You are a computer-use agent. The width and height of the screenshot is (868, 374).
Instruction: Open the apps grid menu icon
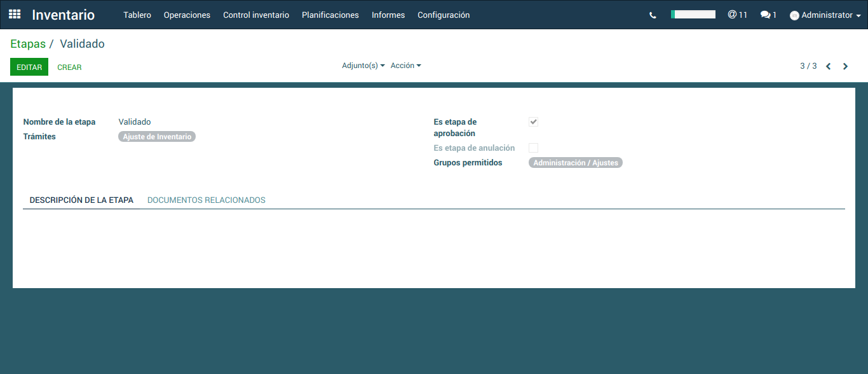15,14
